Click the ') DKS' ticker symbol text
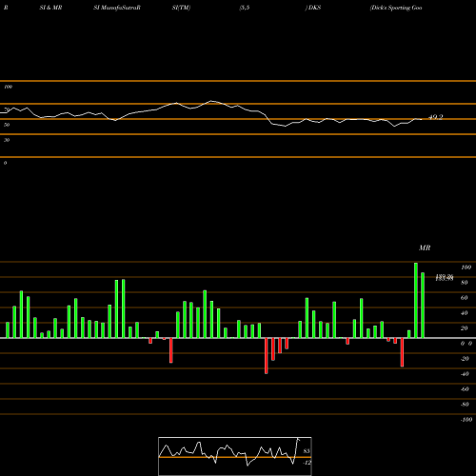 (313, 8)
